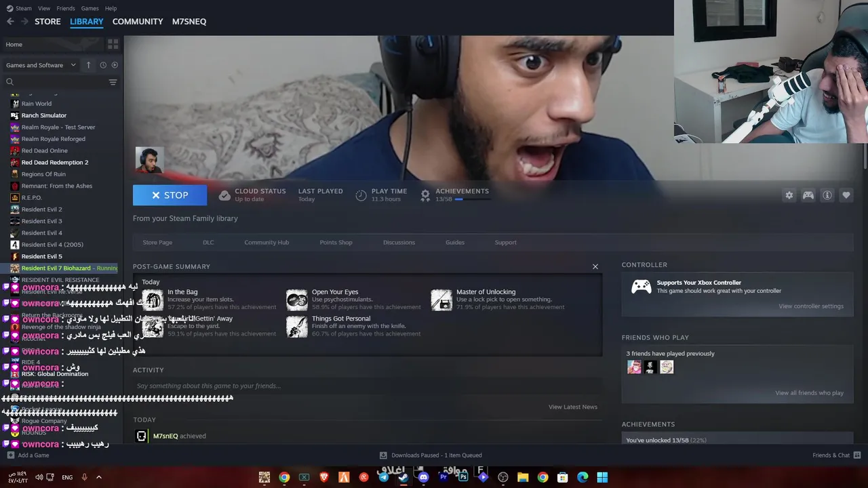The width and height of the screenshot is (868, 488).
Task: Go forward with the right arrow navigation icon
Action: (24, 22)
